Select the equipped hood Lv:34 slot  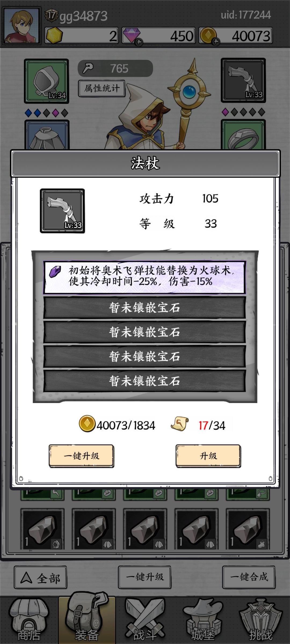[x=46, y=81]
